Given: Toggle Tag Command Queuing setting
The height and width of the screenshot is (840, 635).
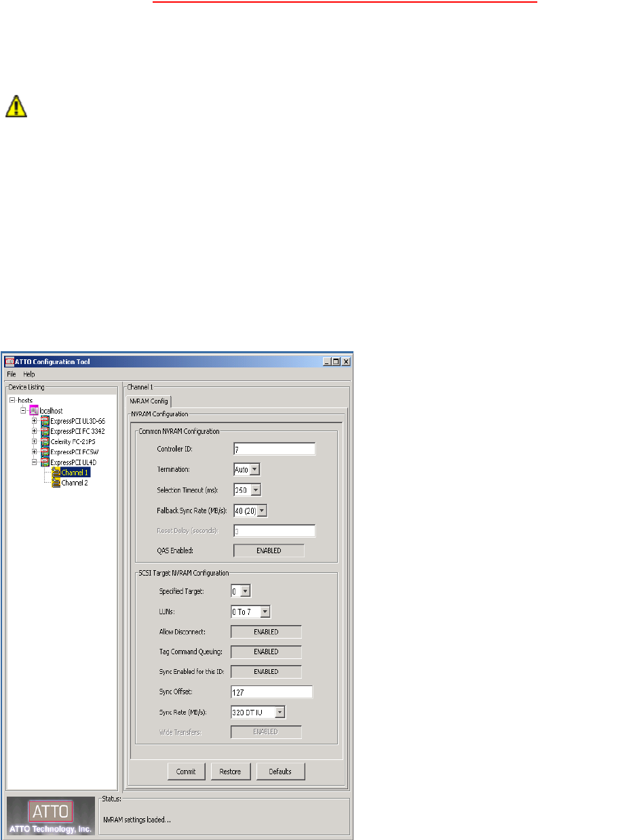Looking at the screenshot, I should (266, 652).
